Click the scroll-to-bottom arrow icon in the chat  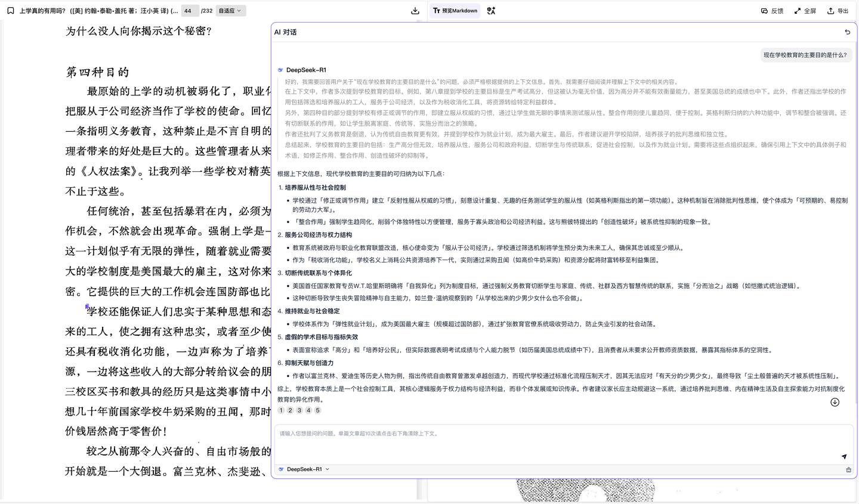(x=835, y=402)
